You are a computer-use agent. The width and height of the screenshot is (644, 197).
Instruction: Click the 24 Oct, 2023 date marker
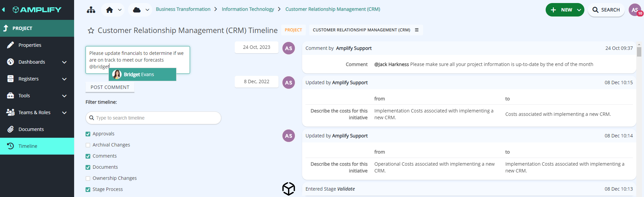point(257,47)
